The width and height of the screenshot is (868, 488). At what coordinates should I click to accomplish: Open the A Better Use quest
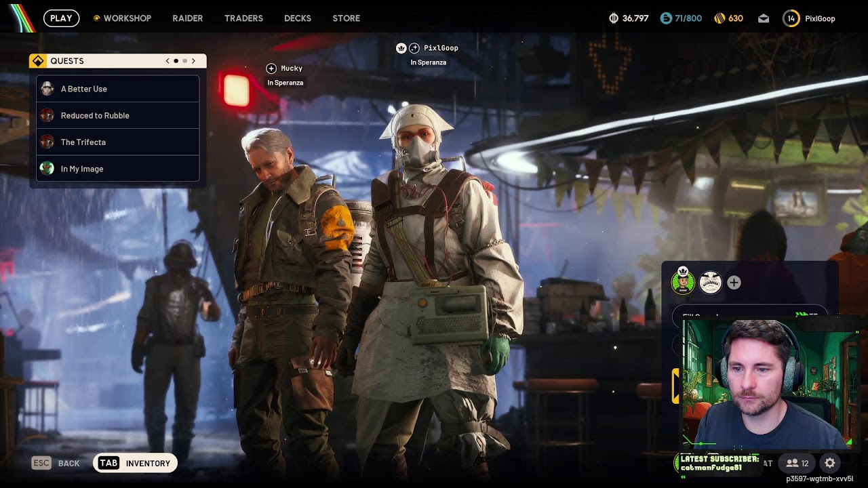click(118, 89)
